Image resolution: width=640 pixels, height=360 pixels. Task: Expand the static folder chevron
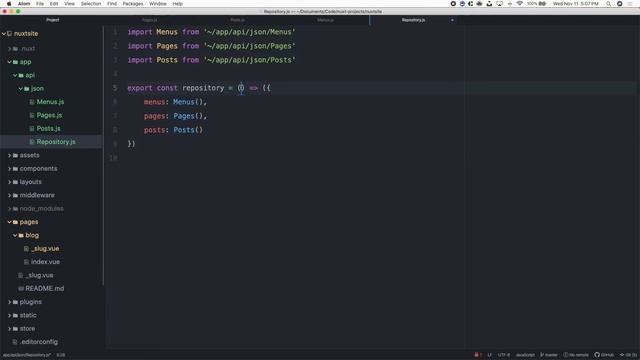coord(9,316)
